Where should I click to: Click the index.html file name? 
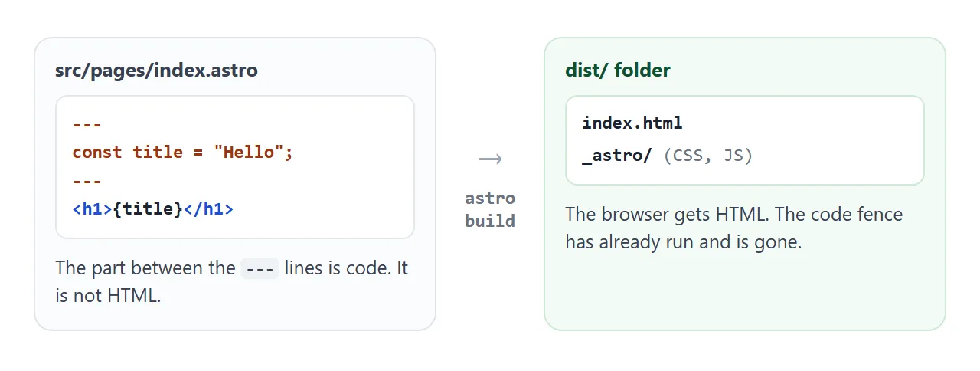point(632,123)
